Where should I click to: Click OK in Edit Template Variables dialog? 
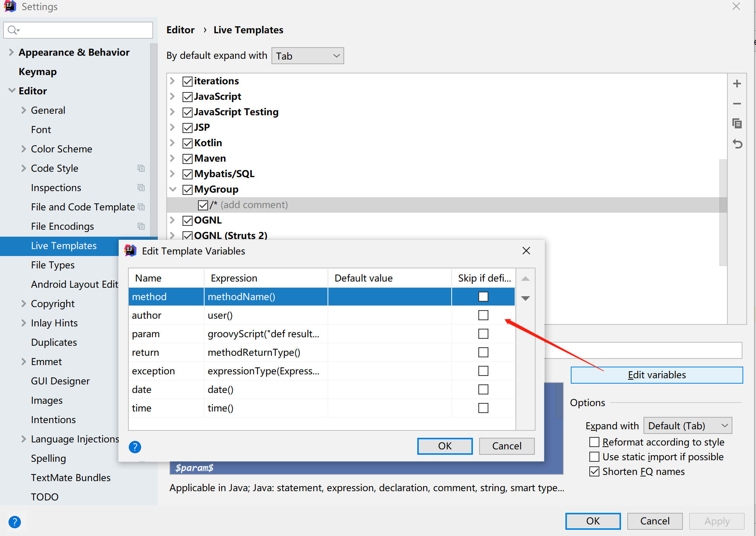coord(445,446)
